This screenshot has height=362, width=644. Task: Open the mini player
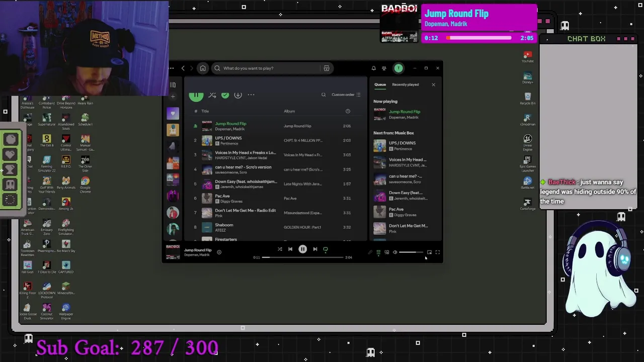pos(429,252)
